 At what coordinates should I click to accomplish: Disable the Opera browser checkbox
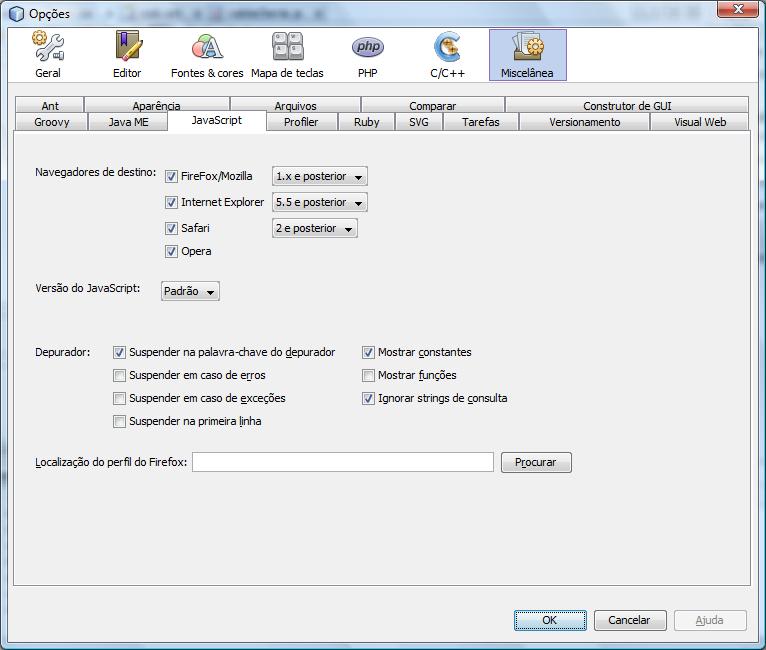[x=171, y=252]
